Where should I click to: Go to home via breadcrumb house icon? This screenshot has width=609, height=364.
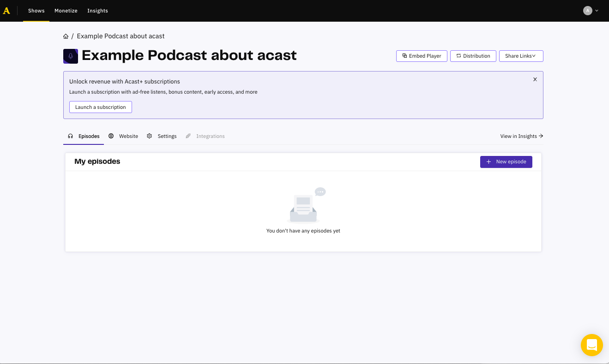coord(66,36)
